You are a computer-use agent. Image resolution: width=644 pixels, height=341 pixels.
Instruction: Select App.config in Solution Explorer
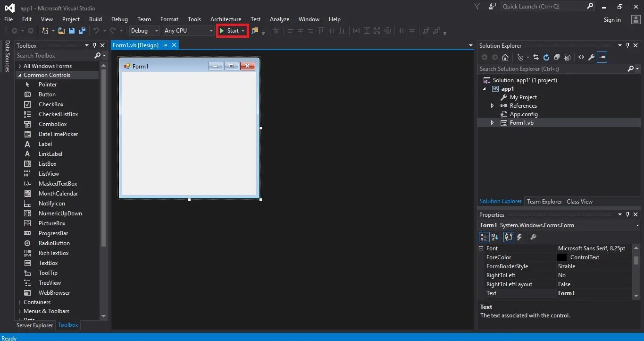coord(524,114)
